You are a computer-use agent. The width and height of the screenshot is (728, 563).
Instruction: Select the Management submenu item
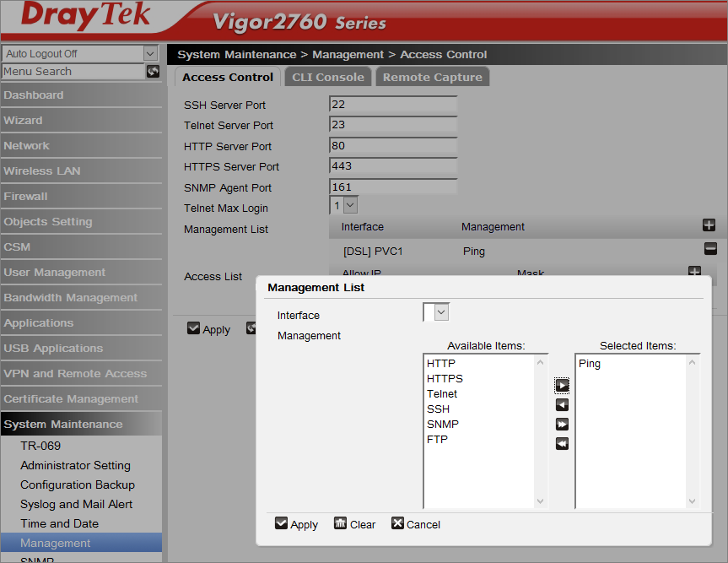[x=81, y=543]
